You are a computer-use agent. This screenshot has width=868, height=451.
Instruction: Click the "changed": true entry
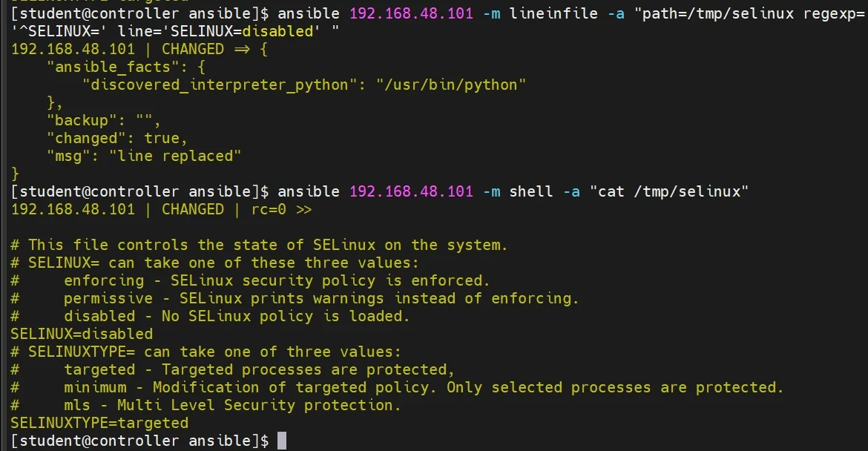click(x=116, y=138)
